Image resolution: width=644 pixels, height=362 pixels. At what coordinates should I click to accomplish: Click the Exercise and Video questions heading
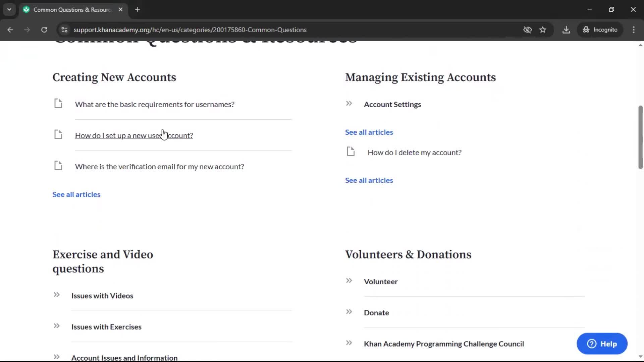(103, 261)
